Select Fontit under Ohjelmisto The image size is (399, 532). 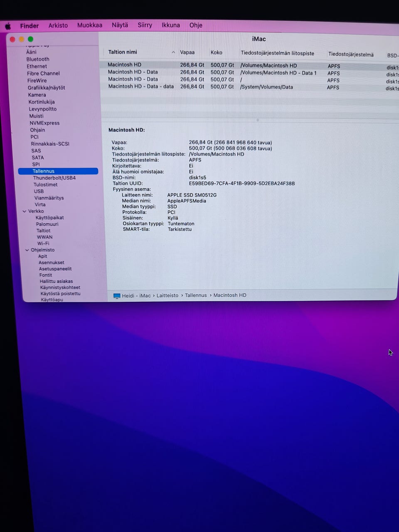(x=46, y=275)
